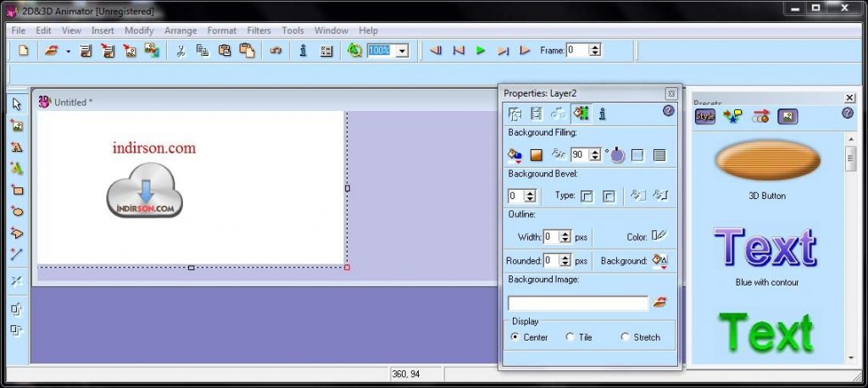Step to the next frame
The image size is (868, 388).
(503, 50)
